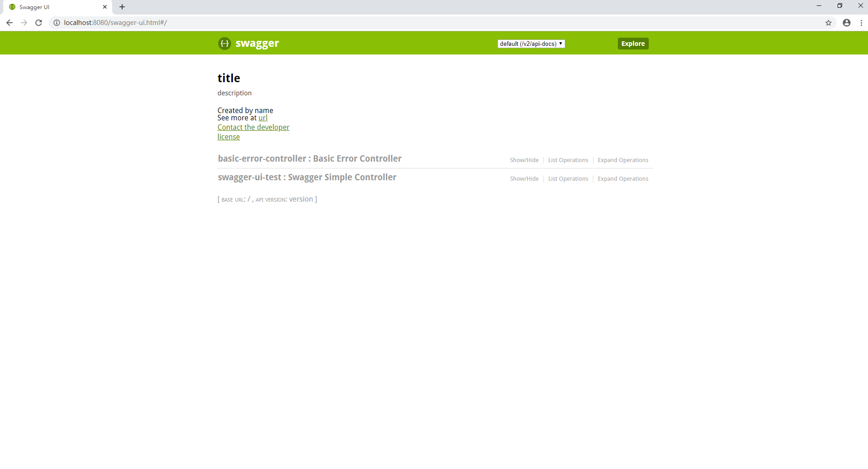868x469 pixels.
Task: Click the 'Created by name' text
Action: click(x=245, y=110)
